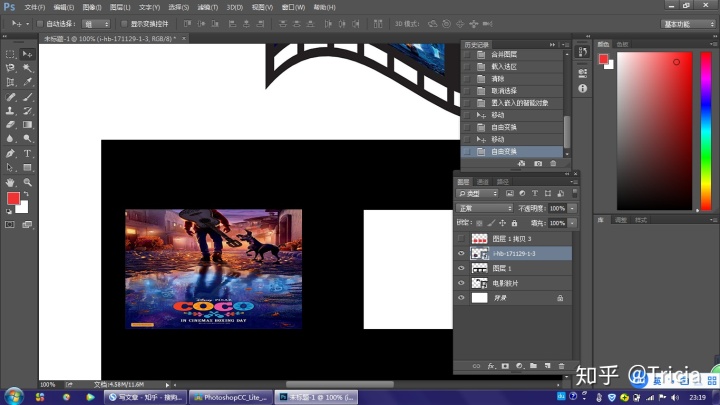Open the 基本功能 workspace dropdown
720x405 pixels.
tap(688, 24)
